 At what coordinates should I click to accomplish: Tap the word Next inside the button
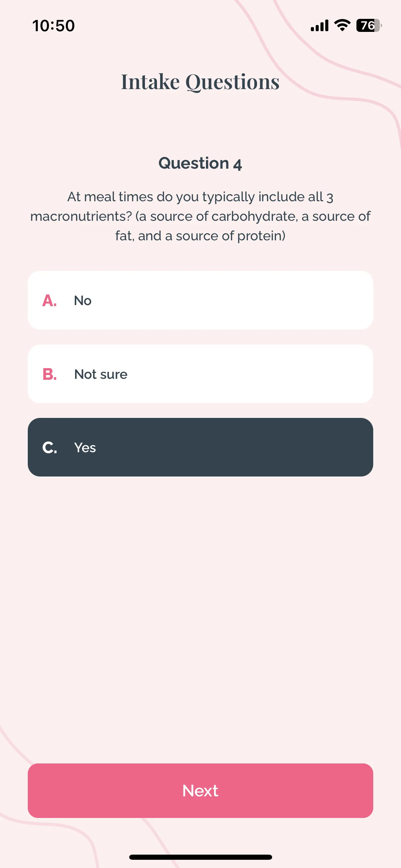200,791
